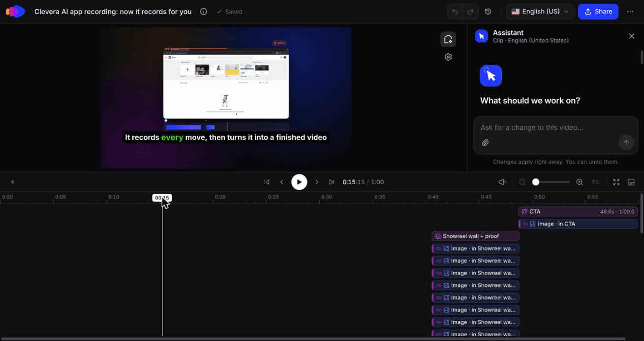Skip to the start of the video

267,182
